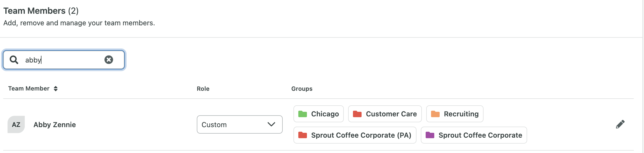Sort by the Team Member sort arrows
Screen dimensions: 644x153
pos(56,89)
